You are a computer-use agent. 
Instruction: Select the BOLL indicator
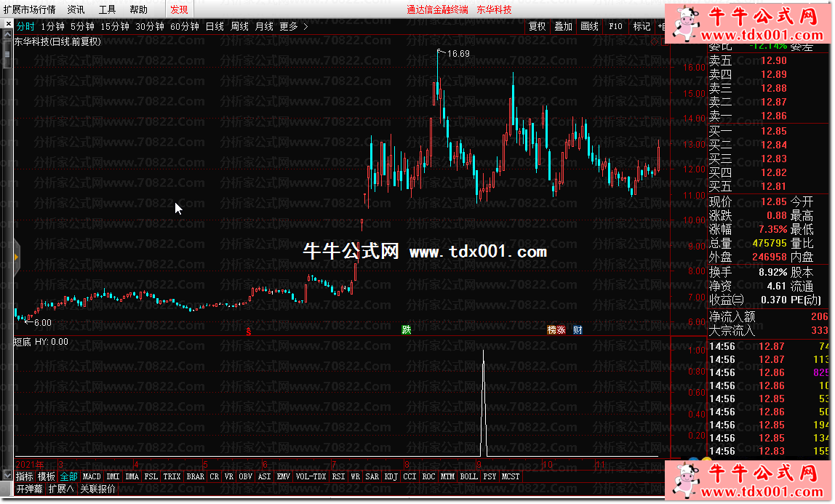(468, 476)
